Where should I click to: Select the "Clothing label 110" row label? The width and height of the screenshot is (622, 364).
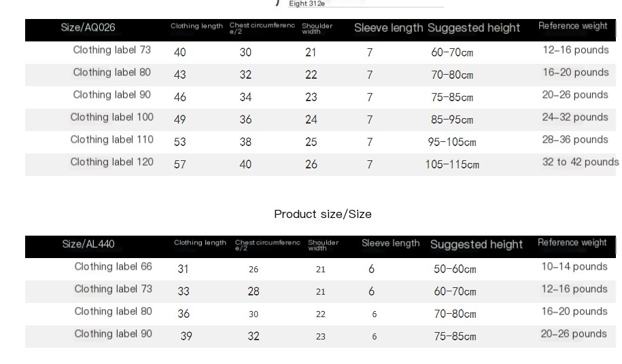[111, 140]
